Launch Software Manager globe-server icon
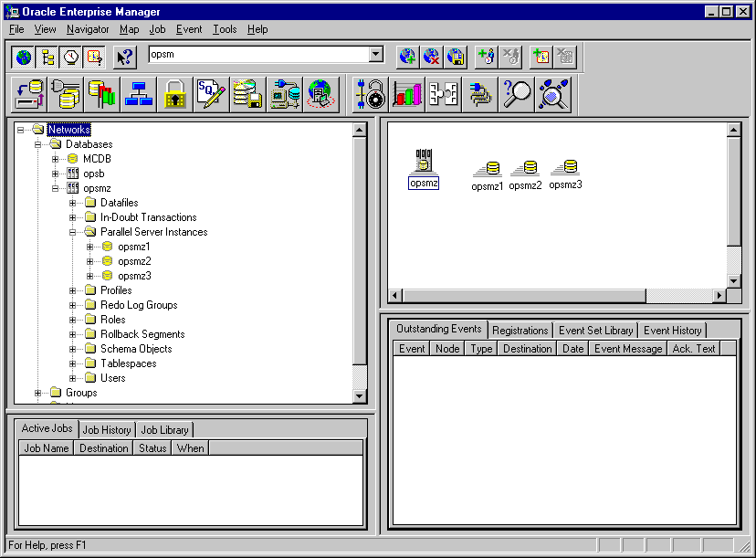The image size is (756, 558). tap(320, 94)
